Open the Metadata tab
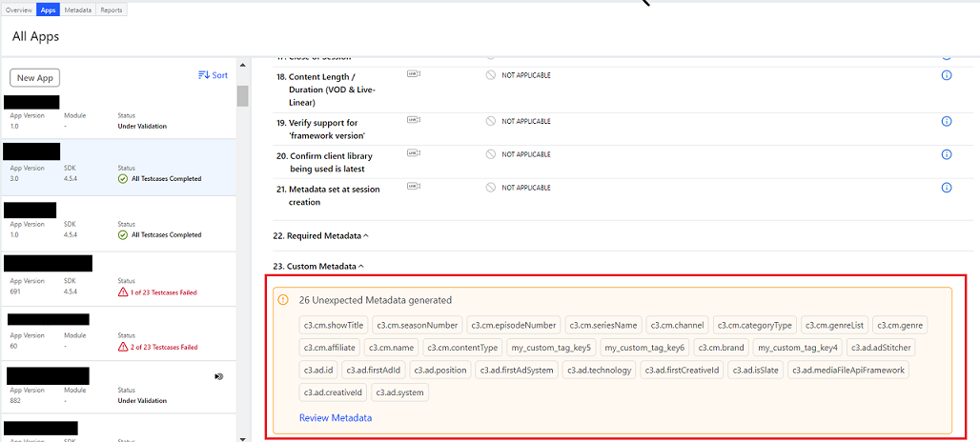 [x=78, y=10]
